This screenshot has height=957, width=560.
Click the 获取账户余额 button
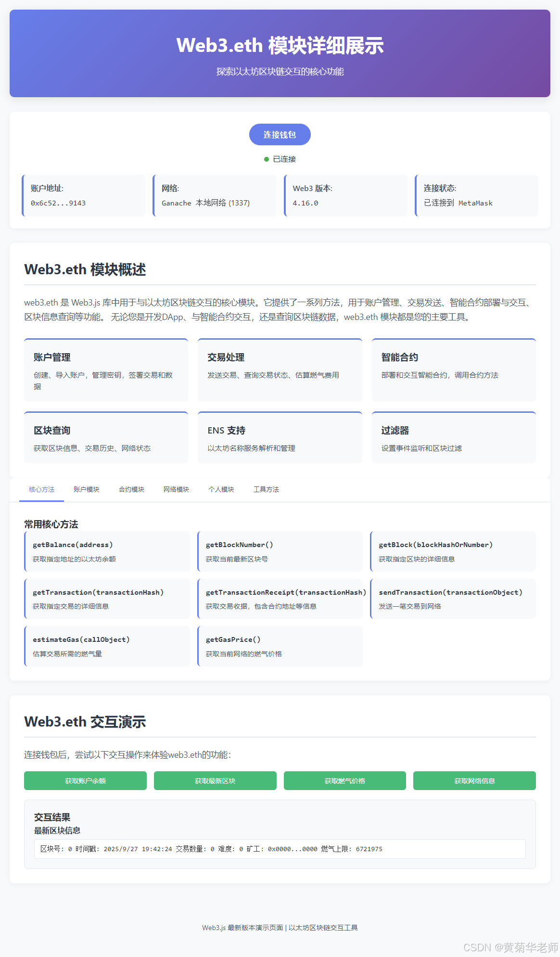coord(85,780)
